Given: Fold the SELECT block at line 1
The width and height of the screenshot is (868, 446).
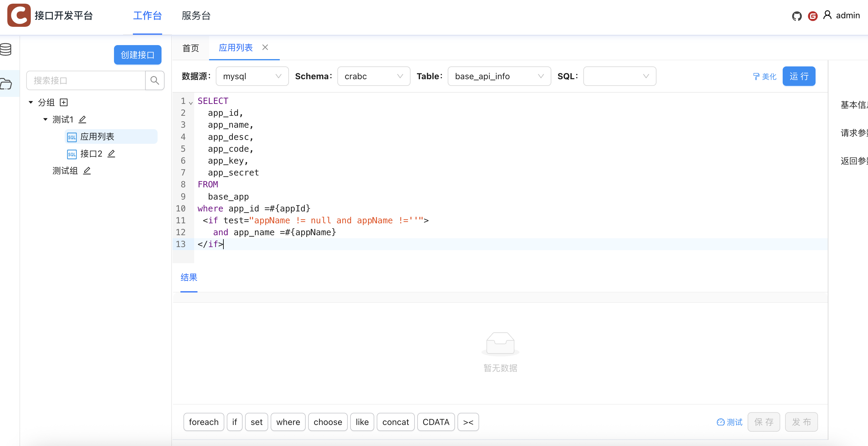Looking at the screenshot, I should [x=191, y=103].
